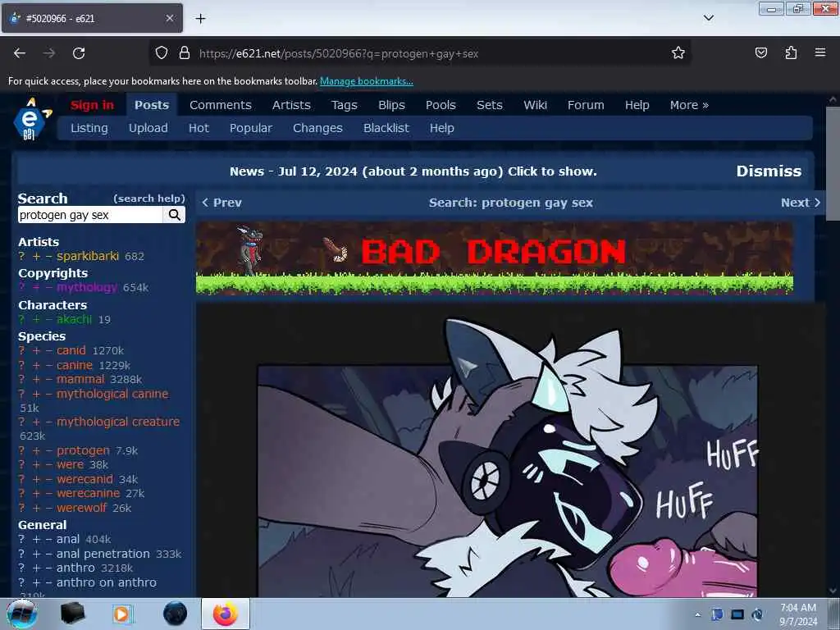Expand the list all tabs chevron
This screenshot has width=840, height=630.
point(709,18)
